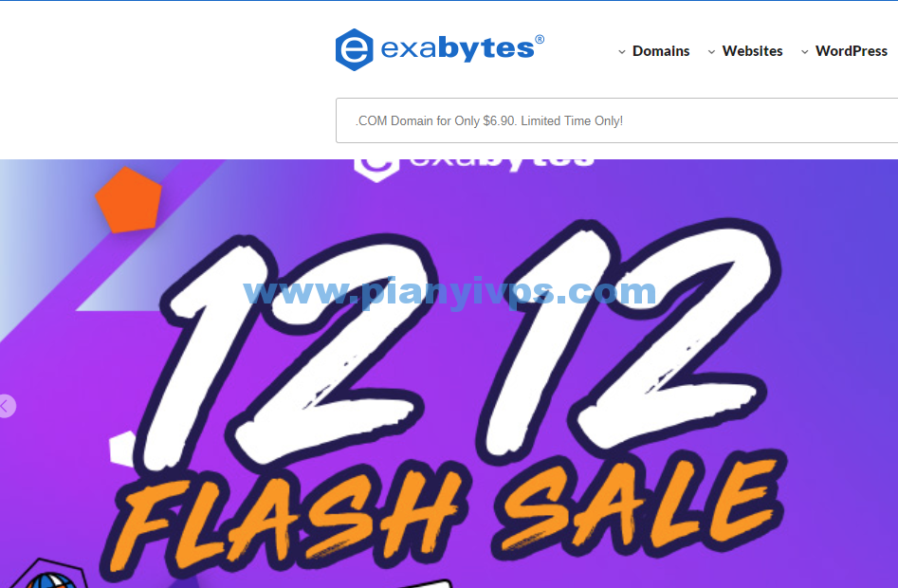Open the Domains menu item

click(660, 51)
